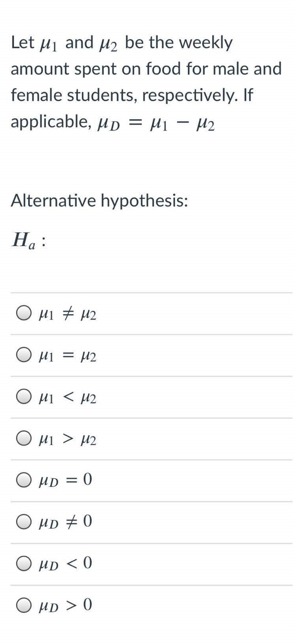Select the μ1 ≠ μ2 radio button
This screenshot has height=644, width=294.
(x=25, y=314)
